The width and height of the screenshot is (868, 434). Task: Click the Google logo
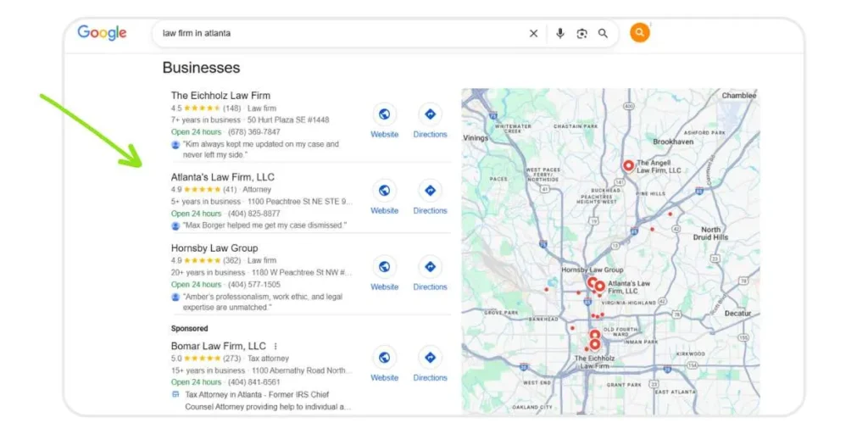click(x=102, y=33)
